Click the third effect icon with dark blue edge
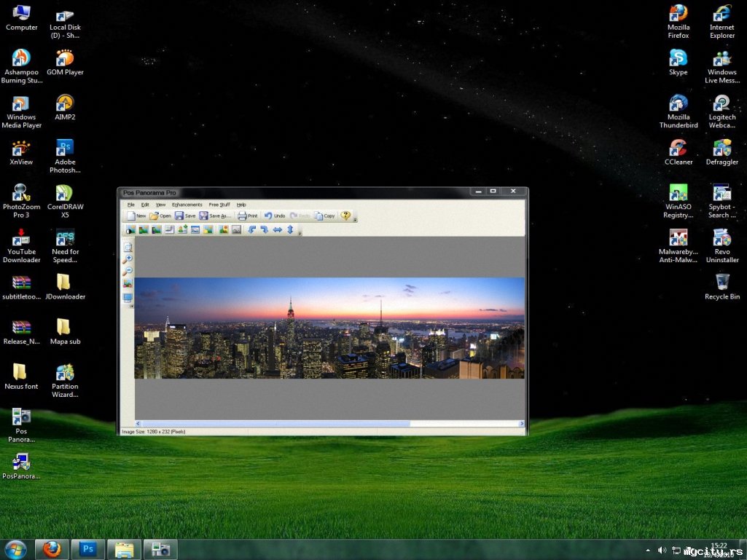747x560 pixels. click(x=156, y=230)
